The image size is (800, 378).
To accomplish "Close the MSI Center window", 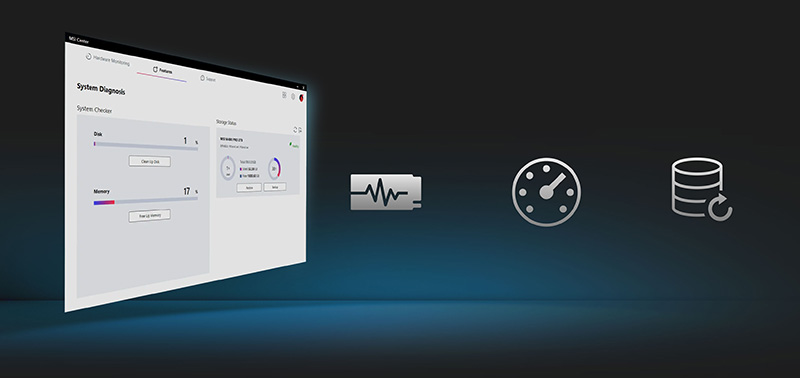I will click(303, 88).
